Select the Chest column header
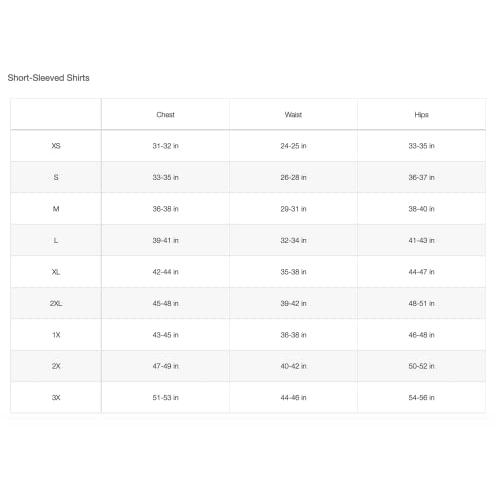The height and width of the screenshot is (496, 496). pos(165,115)
